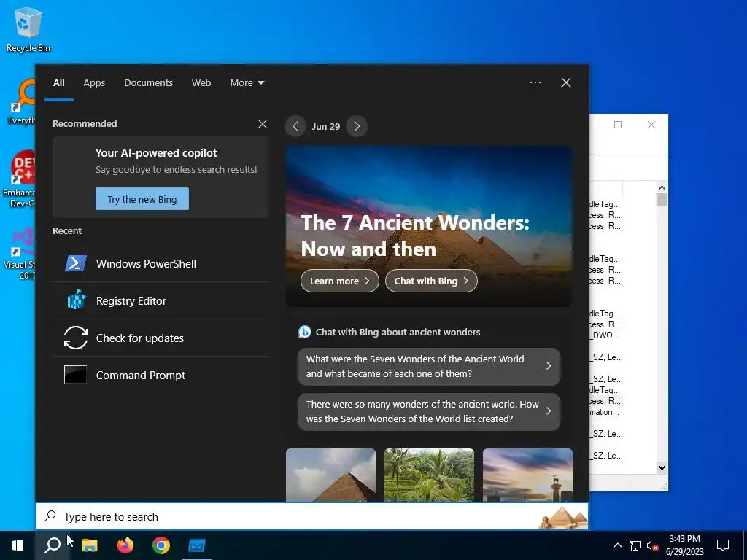This screenshot has width=747, height=560.
Task: Open Embarcadero Dev-C++ desktop shortcut
Action: [x=19, y=179]
